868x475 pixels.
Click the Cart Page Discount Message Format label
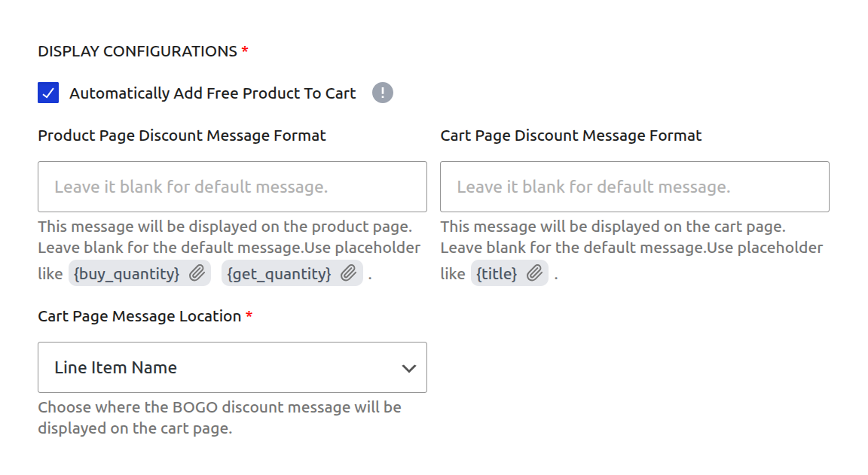coord(570,135)
